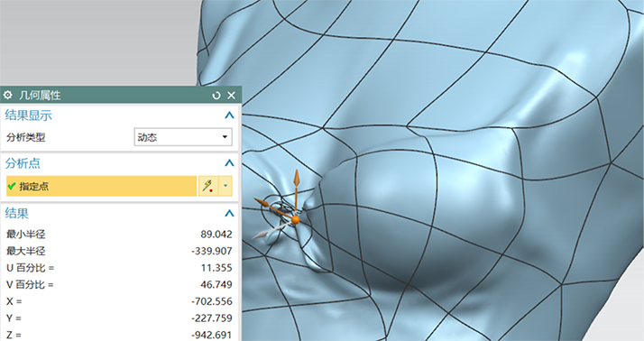Click the green checkmark next to 指定点

tap(12, 187)
